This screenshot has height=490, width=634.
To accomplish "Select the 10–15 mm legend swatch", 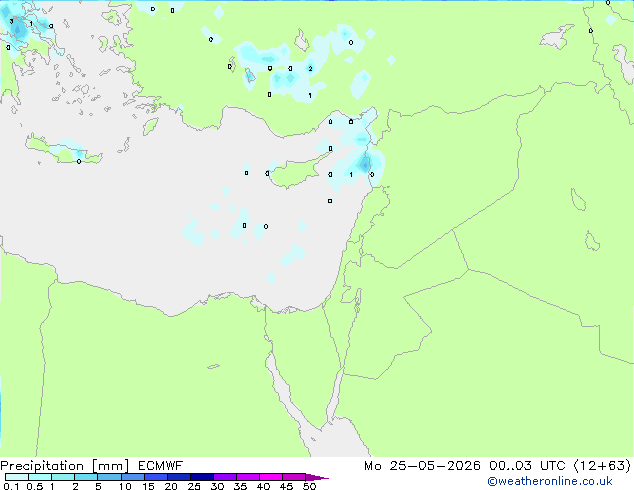I will tap(133, 477).
